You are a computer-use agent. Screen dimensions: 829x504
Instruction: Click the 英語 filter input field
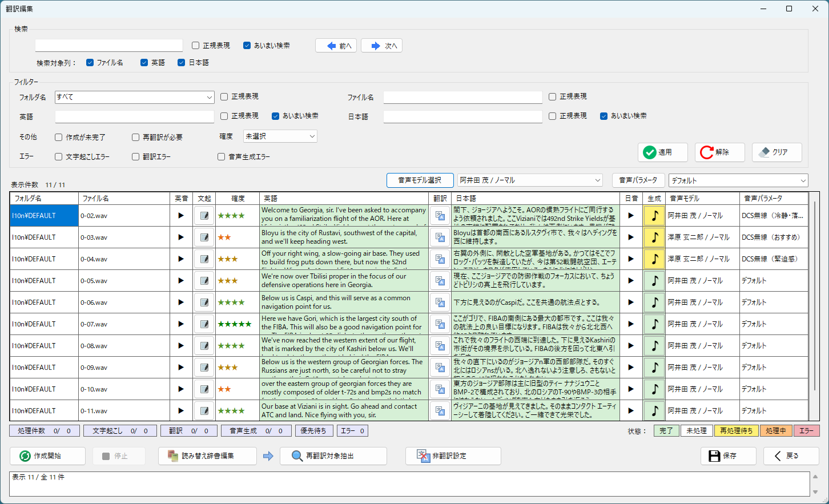pos(135,117)
